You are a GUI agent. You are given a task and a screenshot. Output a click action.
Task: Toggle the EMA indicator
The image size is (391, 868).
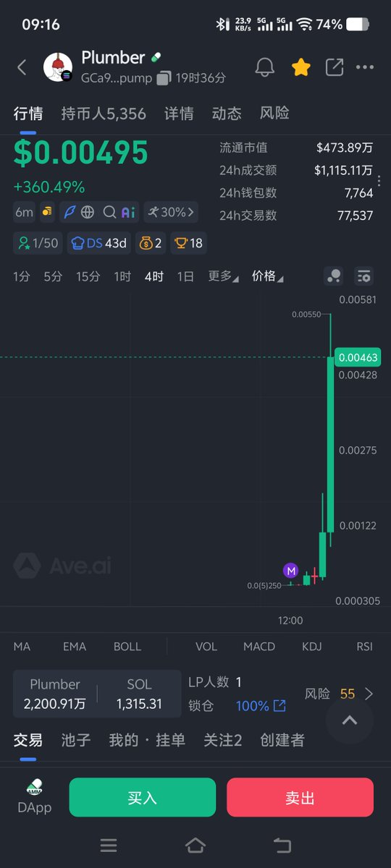[x=75, y=647]
